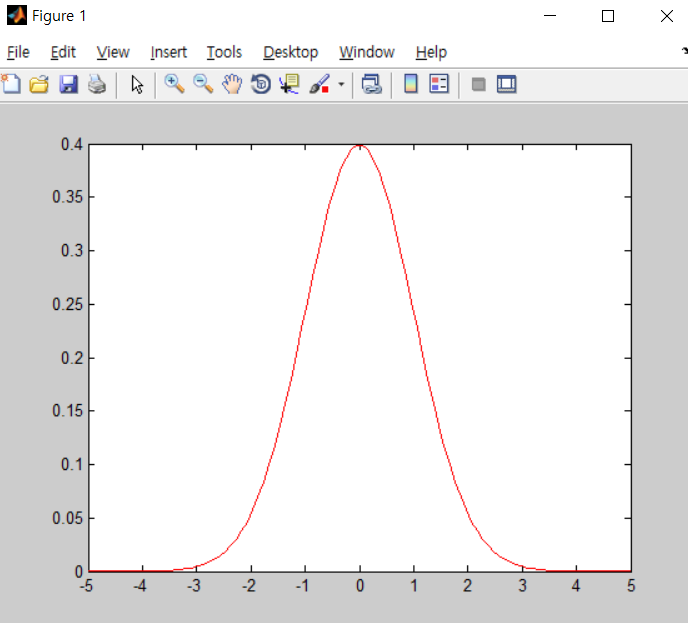688x623 pixels.
Task: Open a file with the folder icon
Action: click(39, 84)
